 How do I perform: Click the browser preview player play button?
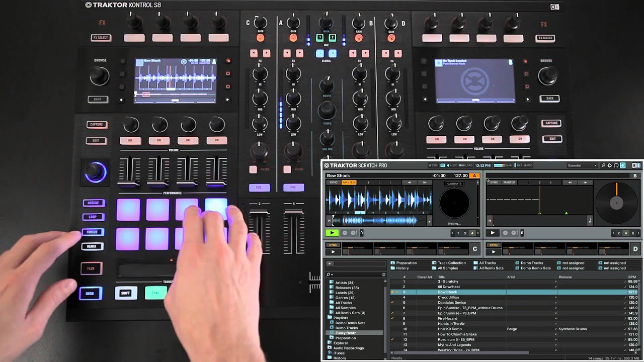(x=329, y=263)
